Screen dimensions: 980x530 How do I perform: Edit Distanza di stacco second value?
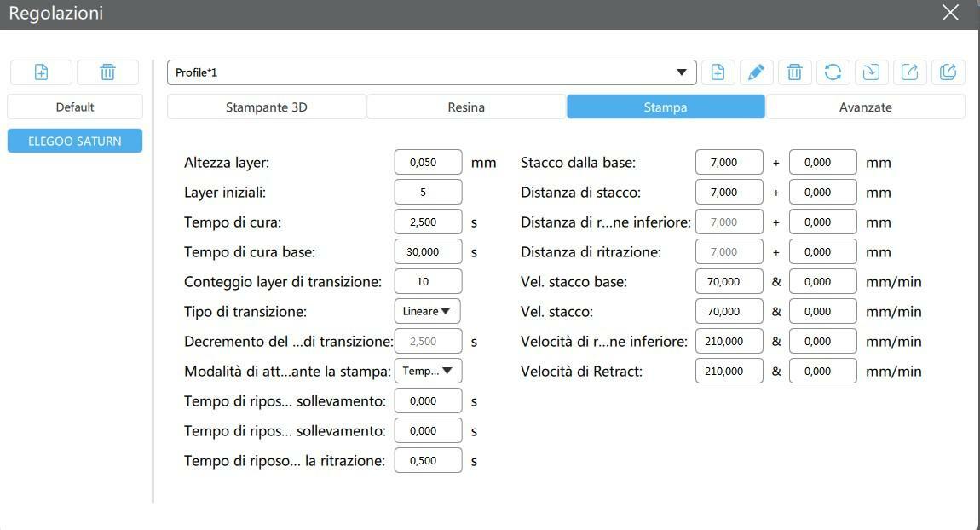(822, 192)
